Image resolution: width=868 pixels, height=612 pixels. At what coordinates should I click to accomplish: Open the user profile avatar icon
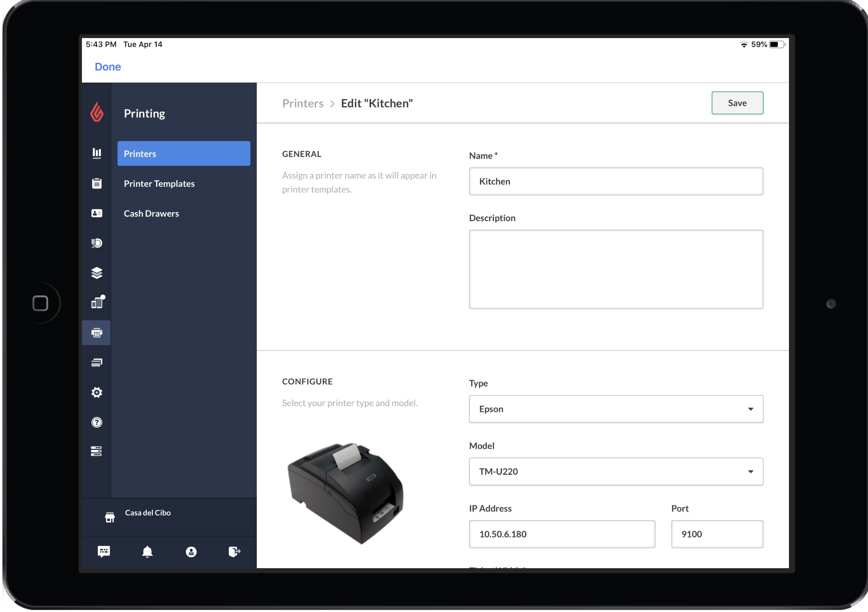(191, 552)
